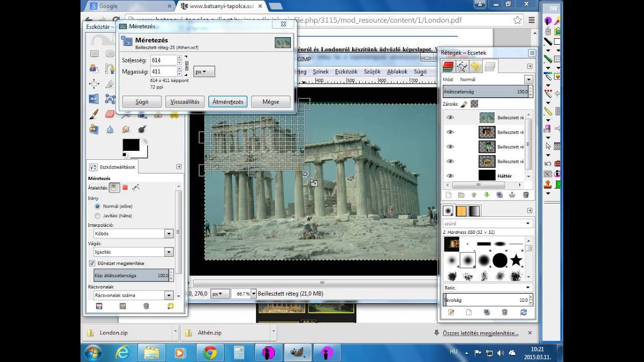The height and width of the screenshot is (362, 644).
Task: Open the London.zip download options arrow
Action: [175, 332]
